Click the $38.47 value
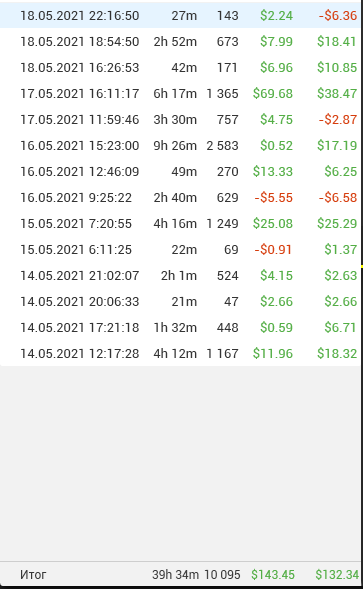363x589 pixels. pos(337,93)
